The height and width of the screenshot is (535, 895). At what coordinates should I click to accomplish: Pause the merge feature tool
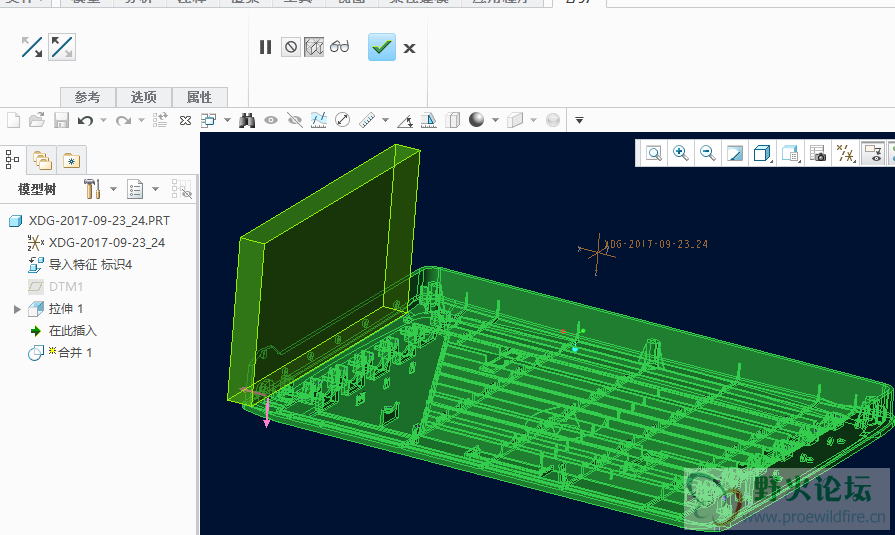coord(265,47)
